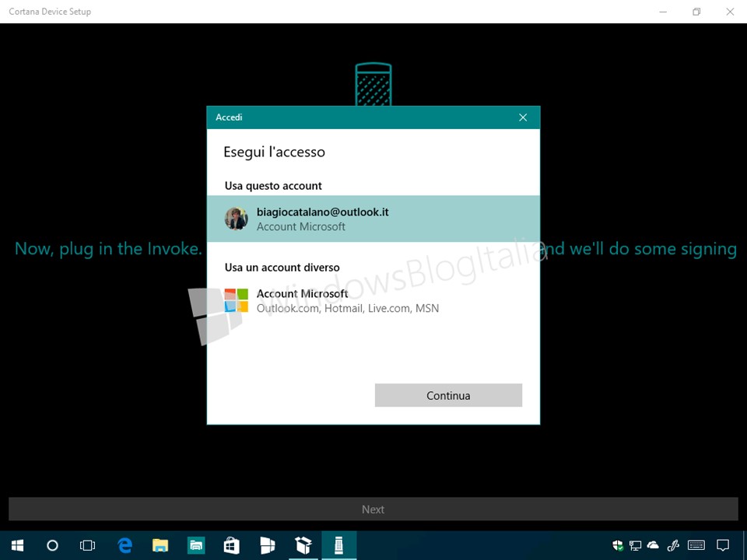Open the open-box app icon in taskbar
Image resolution: width=747 pixels, height=560 pixels.
click(303, 545)
